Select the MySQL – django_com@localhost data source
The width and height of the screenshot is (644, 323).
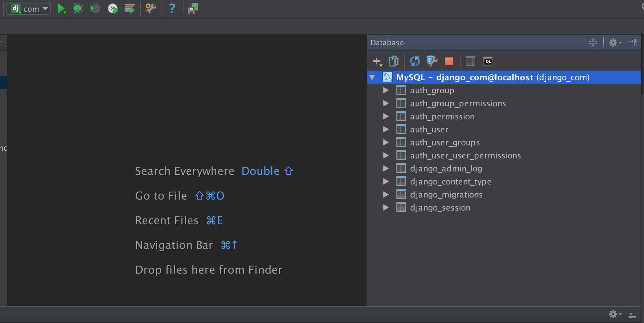point(504,77)
